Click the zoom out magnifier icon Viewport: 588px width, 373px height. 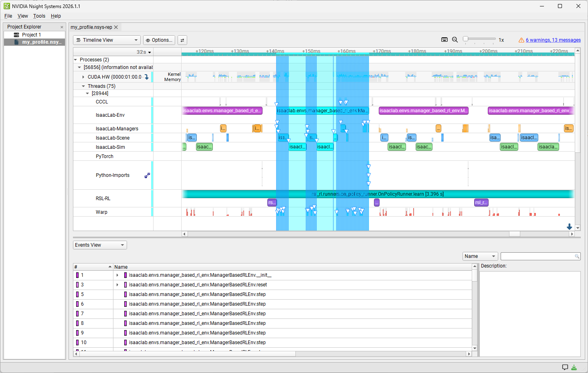pyautogui.click(x=455, y=40)
